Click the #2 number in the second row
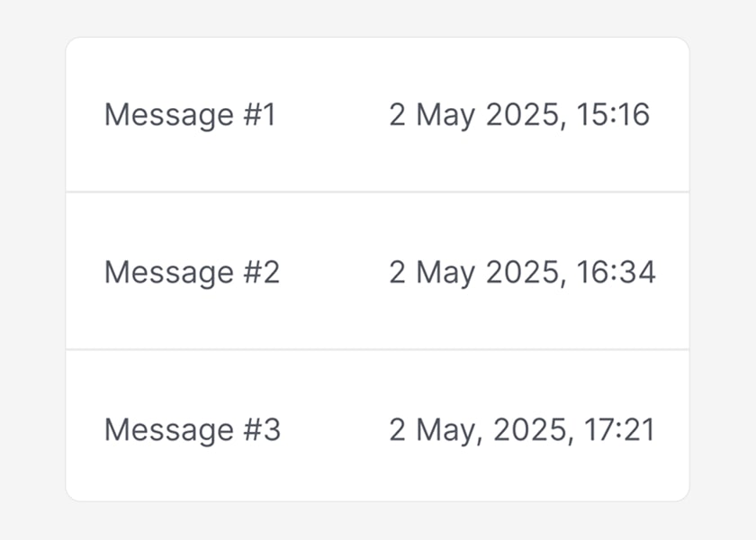The height and width of the screenshot is (540, 756). tap(260, 272)
